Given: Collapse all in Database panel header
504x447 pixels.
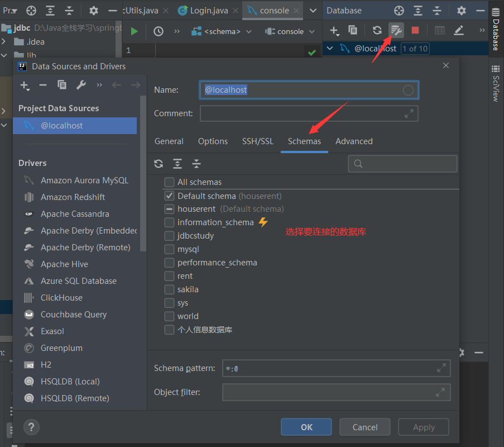Looking at the screenshot, I should 437,11.
